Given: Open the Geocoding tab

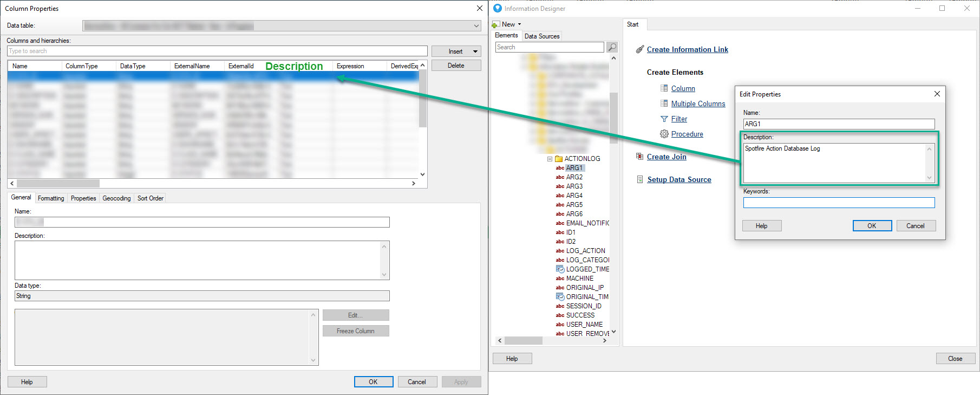Looking at the screenshot, I should coord(116,198).
